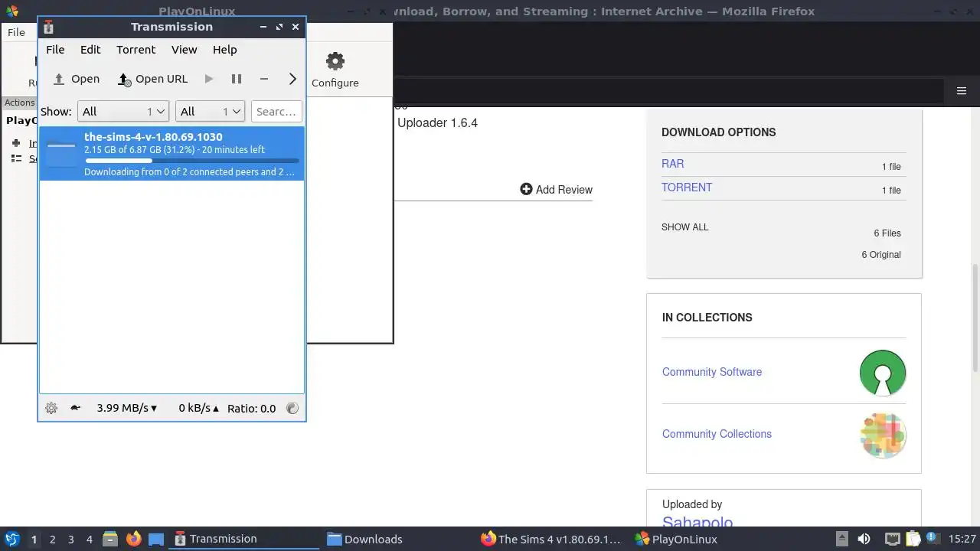Click the PlayOnLinux logo in title bar
980x551 pixels.
(11, 11)
